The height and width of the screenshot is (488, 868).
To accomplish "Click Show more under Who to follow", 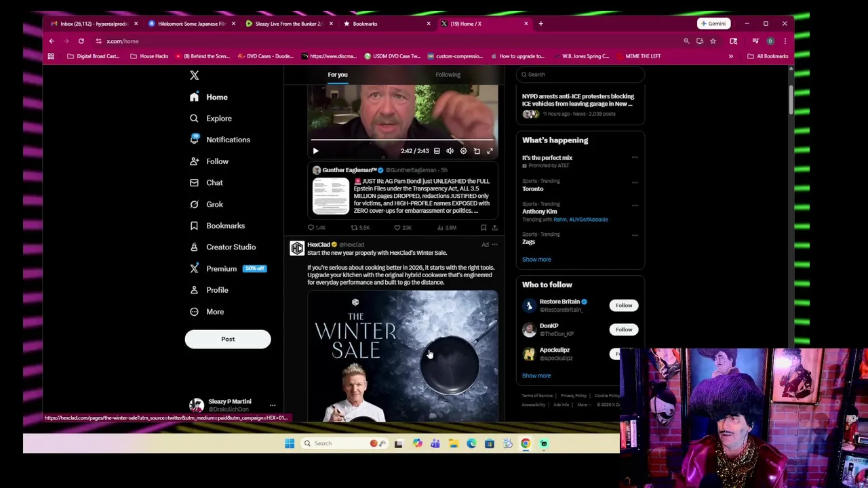I will point(536,375).
